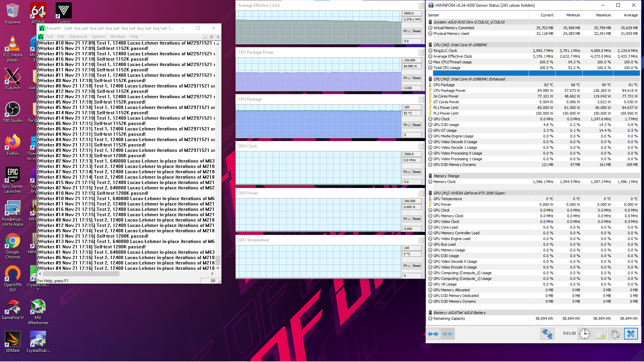This screenshot has height=362, width=644.
Task: Select the CPU Package Power sensor row
Action: (533, 90)
